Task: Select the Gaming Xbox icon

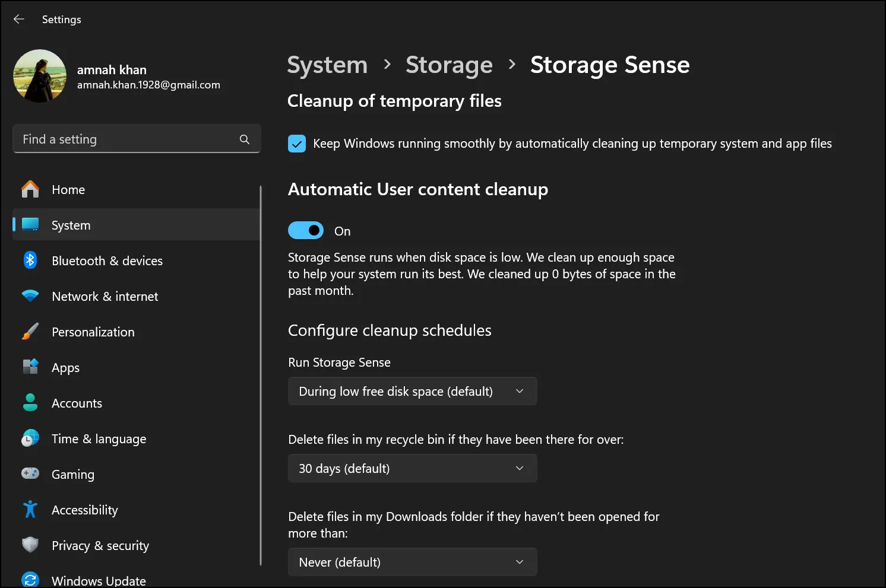Action: click(x=30, y=474)
